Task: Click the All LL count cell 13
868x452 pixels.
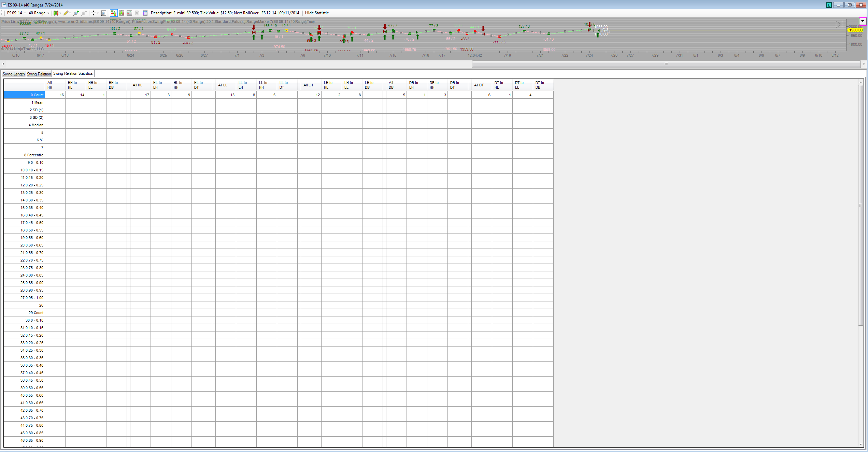Action: click(226, 95)
